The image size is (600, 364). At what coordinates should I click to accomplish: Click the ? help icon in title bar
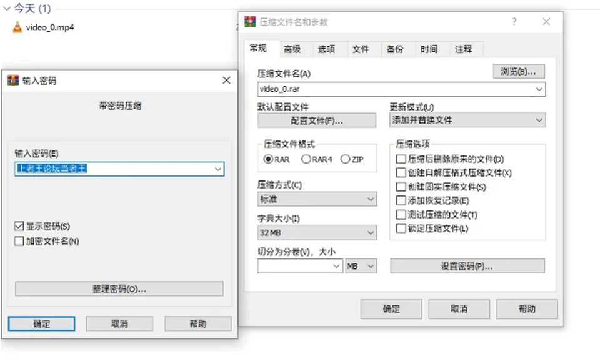click(514, 22)
